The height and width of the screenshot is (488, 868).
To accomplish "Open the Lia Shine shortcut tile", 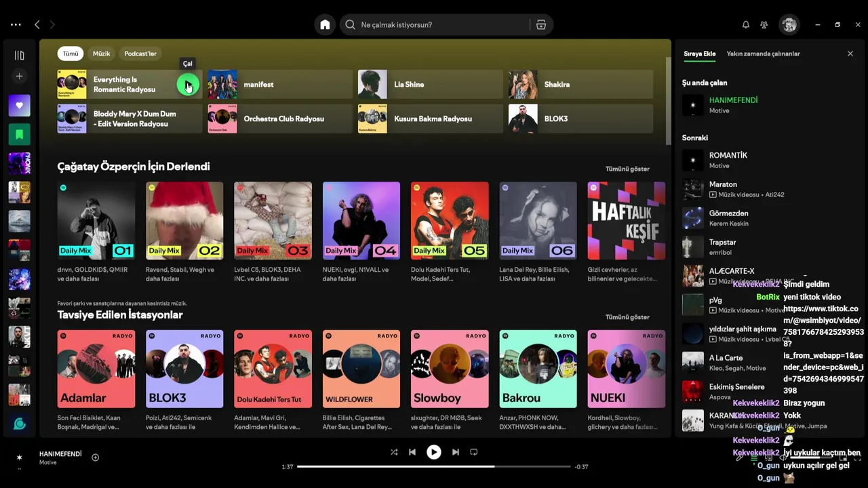I will coord(431,85).
